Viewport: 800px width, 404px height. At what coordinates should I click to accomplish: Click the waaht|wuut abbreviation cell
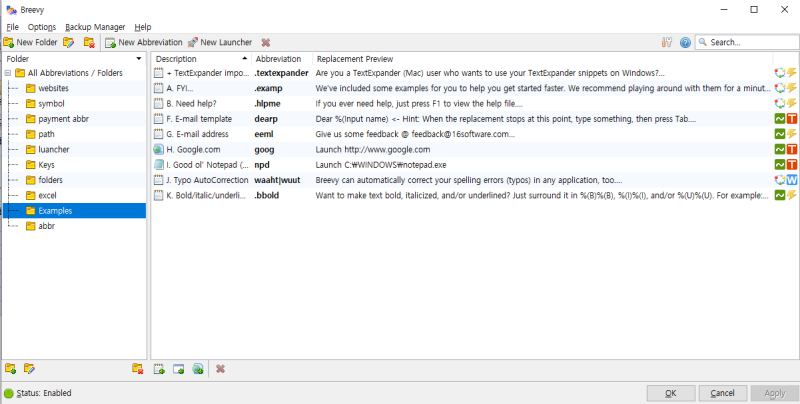point(278,180)
